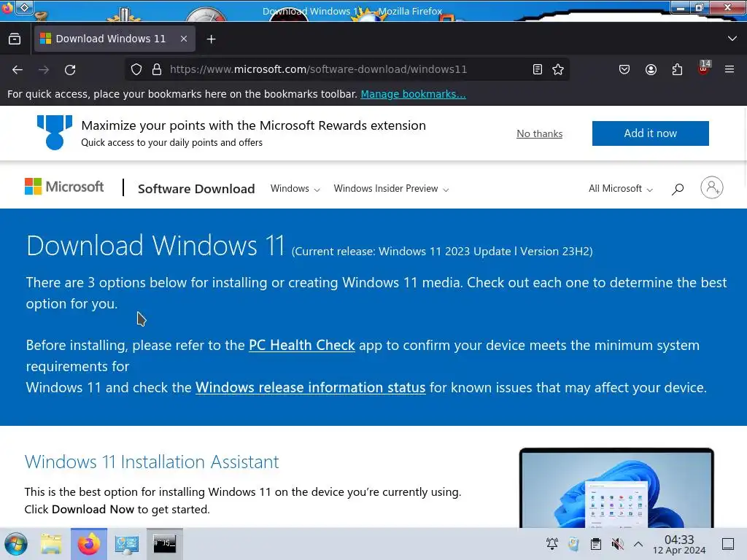This screenshot has width=747, height=560.
Task: Click Add it now button
Action: (650, 133)
